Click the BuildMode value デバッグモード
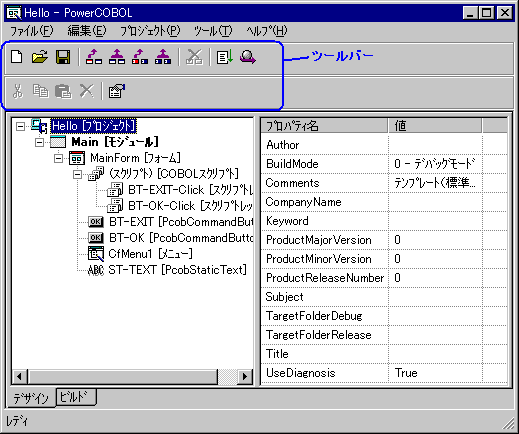Screen dimensions: 519x434 coord(434,164)
